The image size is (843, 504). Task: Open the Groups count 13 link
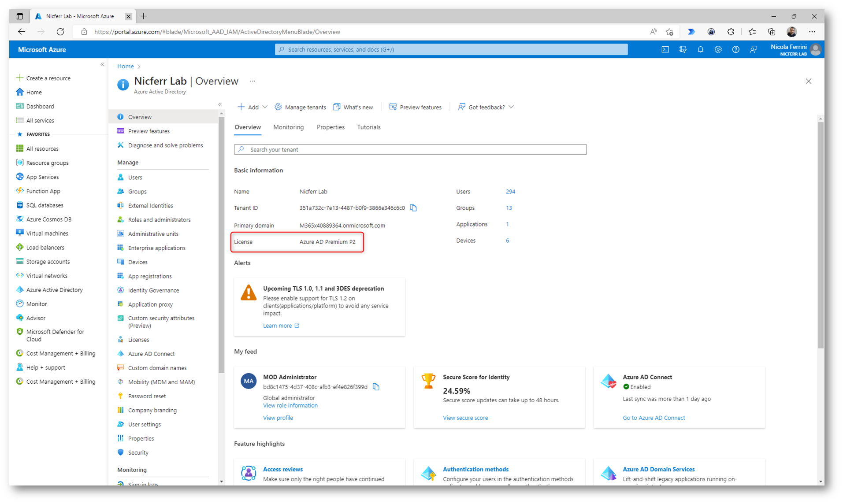point(509,208)
